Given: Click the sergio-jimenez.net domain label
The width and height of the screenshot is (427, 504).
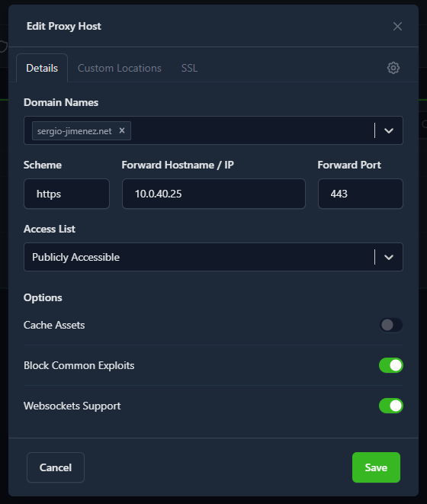Looking at the screenshot, I should tap(74, 131).
